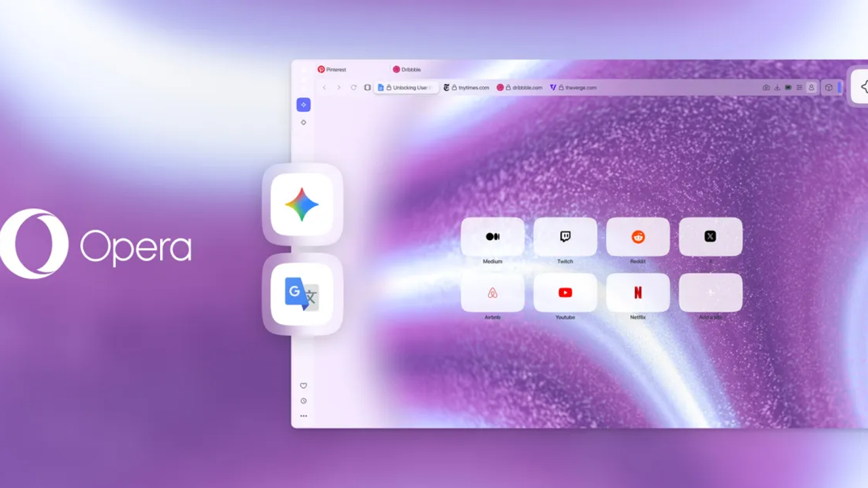Screen dimensions: 868x488
Task: Open the Youtube speed dial tile
Action: [x=565, y=293]
